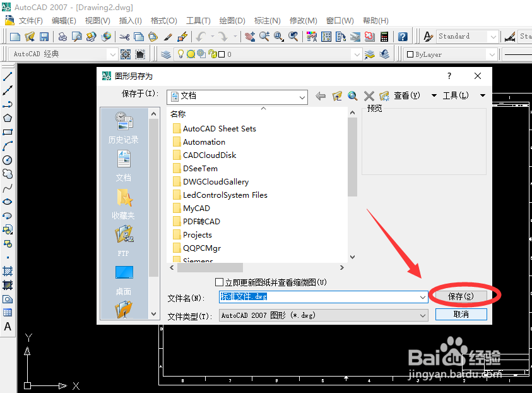Click the Save floppy disk icon

pyautogui.click(x=44, y=37)
